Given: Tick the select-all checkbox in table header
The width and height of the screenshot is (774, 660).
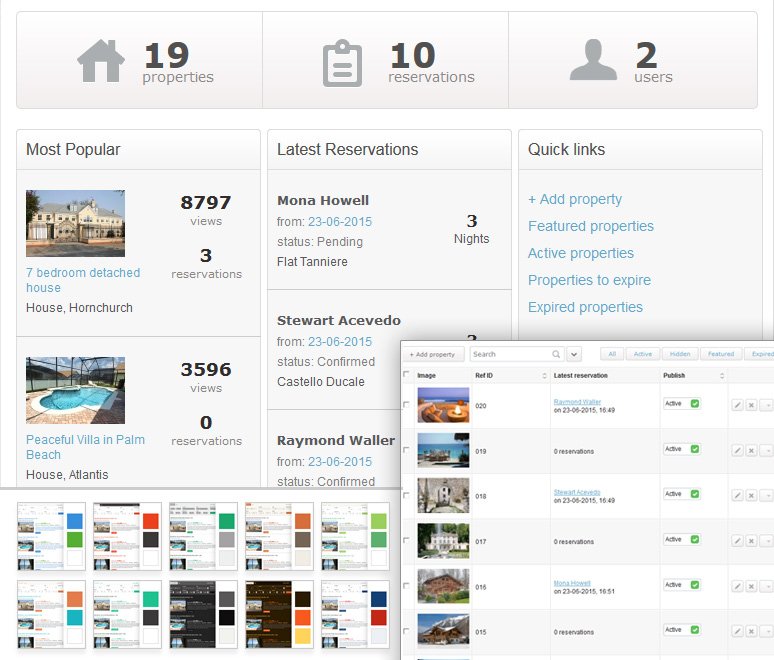Looking at the screenshot, I should click(x=406, y=374).
